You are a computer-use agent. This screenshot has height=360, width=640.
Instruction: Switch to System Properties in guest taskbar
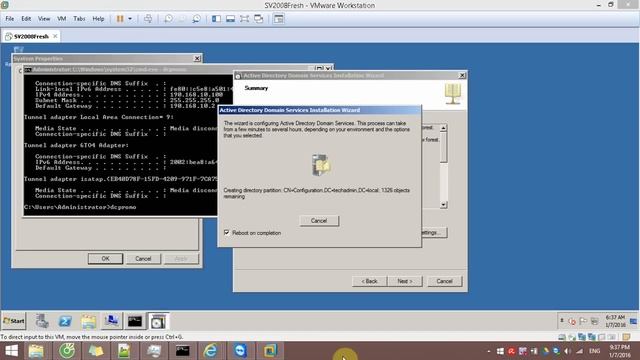click(x=111, y=321)
